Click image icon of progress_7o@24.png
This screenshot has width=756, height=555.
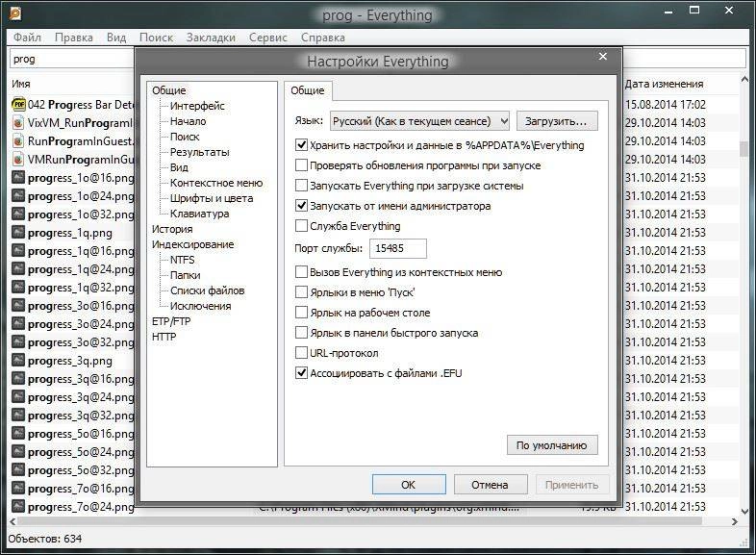point(18,507)
